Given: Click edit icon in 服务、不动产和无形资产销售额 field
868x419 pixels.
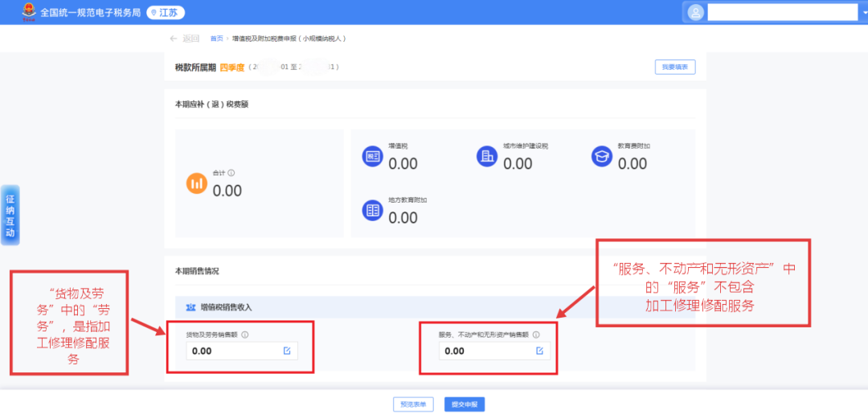Looking at the screenshot, I should (540, 351).
